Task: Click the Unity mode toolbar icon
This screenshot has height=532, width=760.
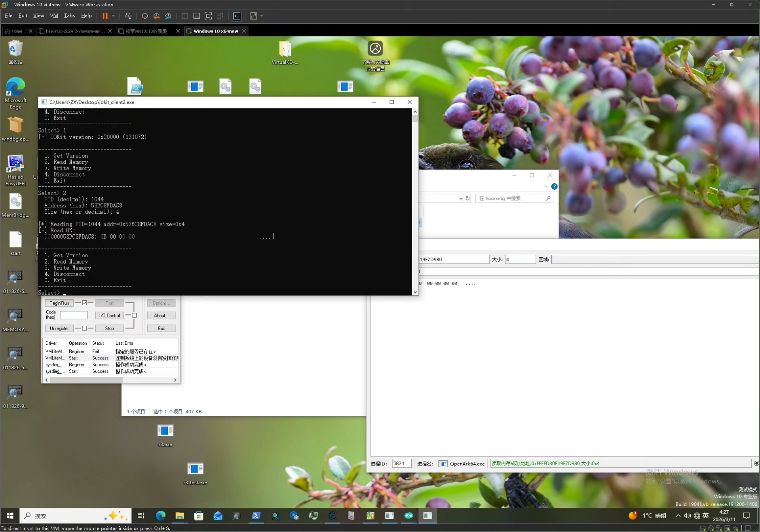Action: click(220, 16)
